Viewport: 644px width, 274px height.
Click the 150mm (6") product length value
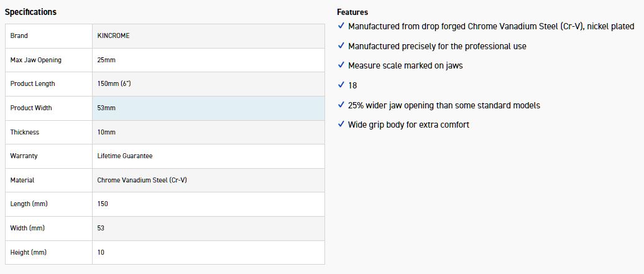tap(114, 84)
